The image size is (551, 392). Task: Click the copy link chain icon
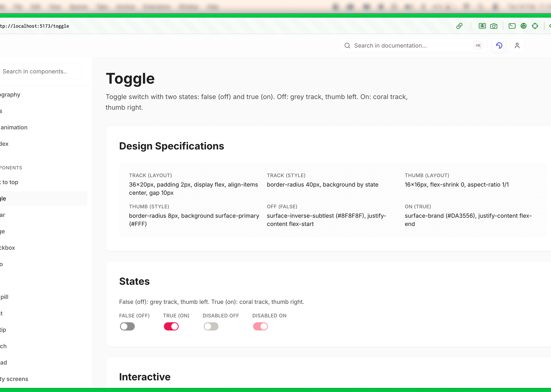[x=459, y=26]
